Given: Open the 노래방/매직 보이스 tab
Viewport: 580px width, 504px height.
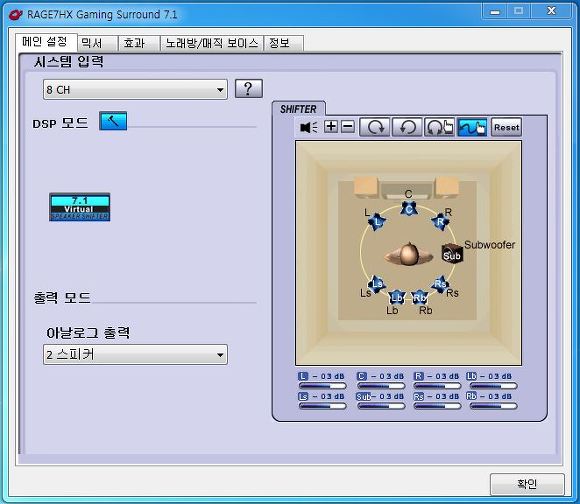Looking at the screenshot, I should 212,43.
